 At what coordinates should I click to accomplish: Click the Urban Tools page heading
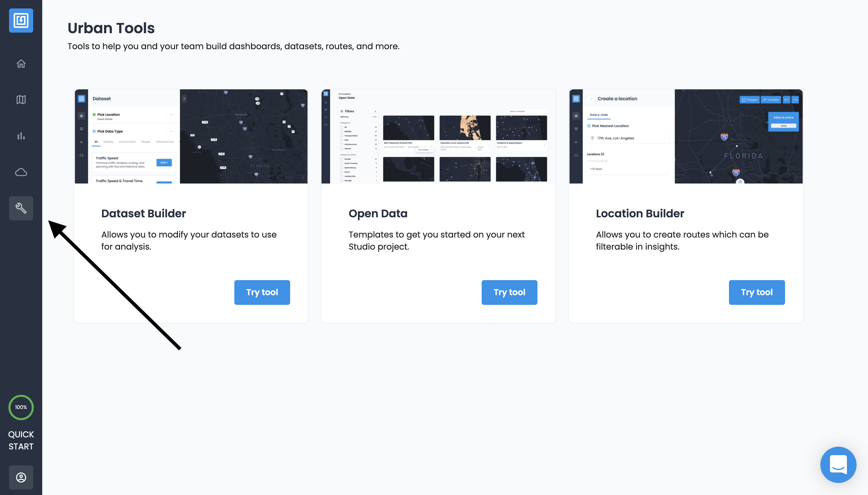[x=111, y=28]
